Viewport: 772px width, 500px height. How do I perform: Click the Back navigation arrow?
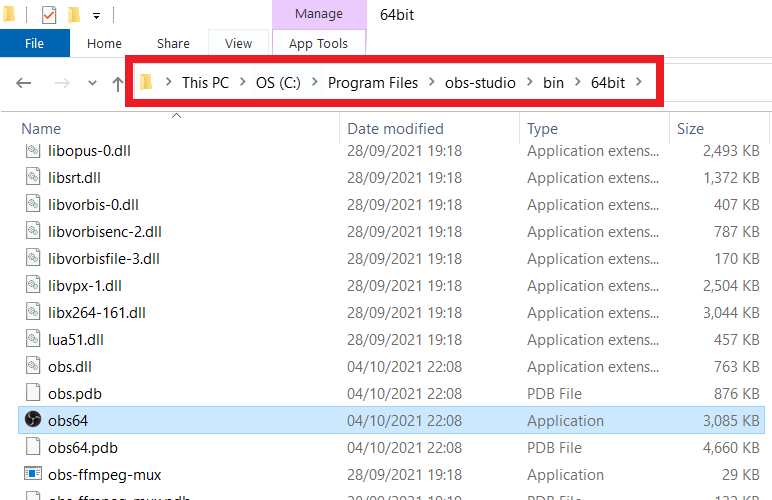coord(24,83)
